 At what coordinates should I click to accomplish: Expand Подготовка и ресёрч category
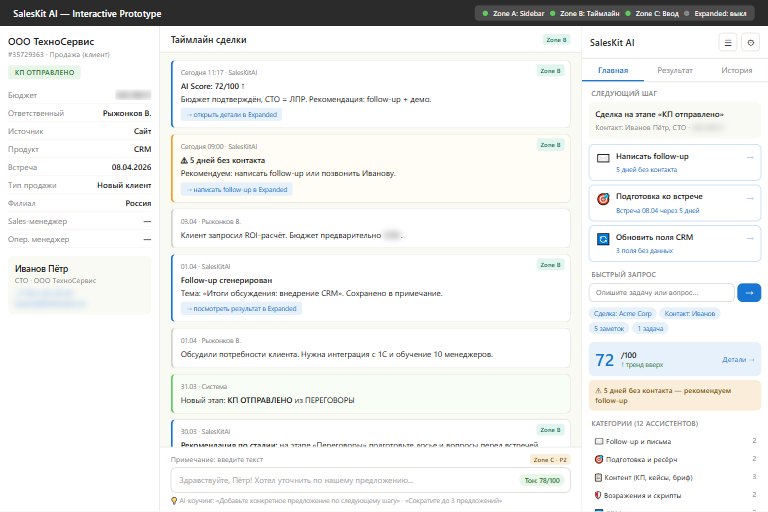(x=674, y=460)
